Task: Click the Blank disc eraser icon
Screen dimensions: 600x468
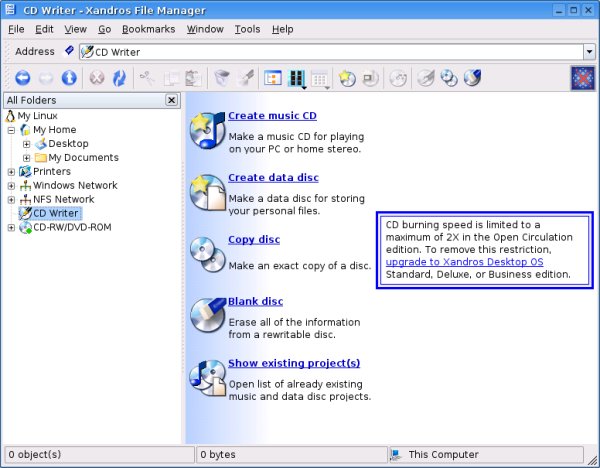Action: point(207,314)
